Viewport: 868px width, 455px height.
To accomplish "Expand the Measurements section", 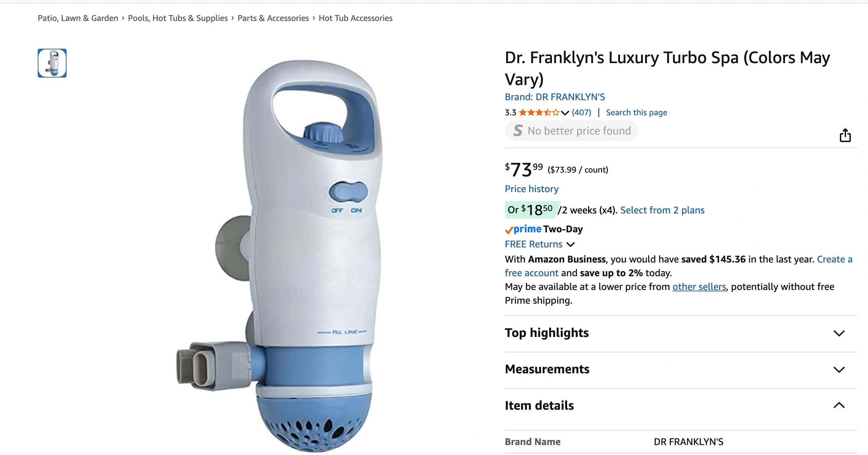I will tap(681, 370).
